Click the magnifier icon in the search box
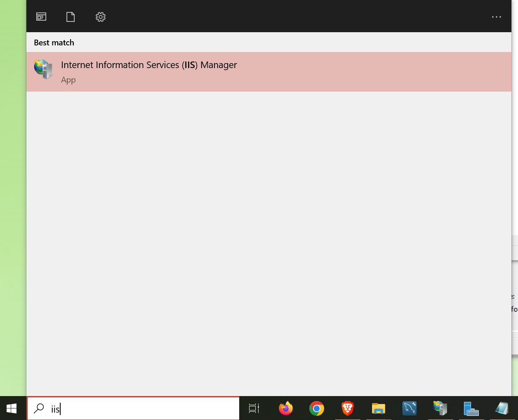 point(38,408)
